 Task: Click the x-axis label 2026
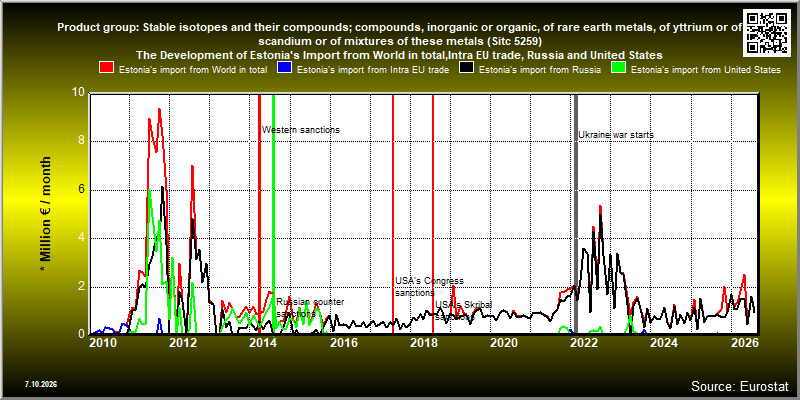click(x=743, y=343)
